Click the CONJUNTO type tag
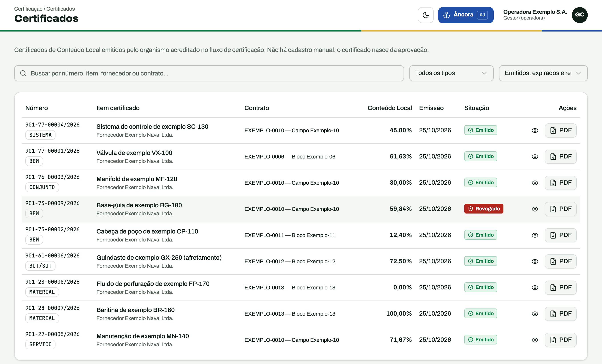This screenshot has height=364, width=602. 42,187
